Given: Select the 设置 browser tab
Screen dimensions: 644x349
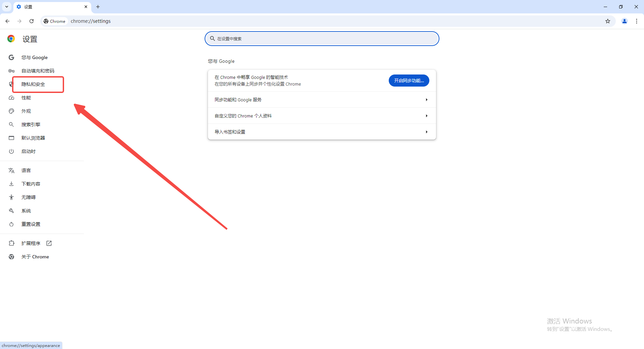Looking at the screenshot, I should pyautogui.click(x=52, y=7).
